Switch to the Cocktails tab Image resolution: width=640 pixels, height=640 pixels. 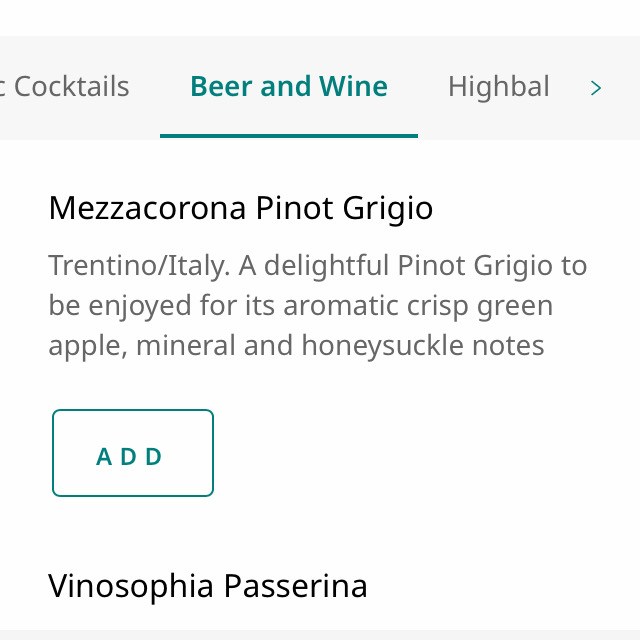click(68, 87)
